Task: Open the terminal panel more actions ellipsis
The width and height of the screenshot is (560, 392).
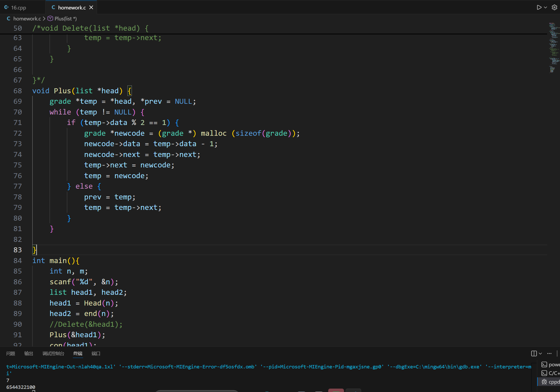Action: (550, 353)
